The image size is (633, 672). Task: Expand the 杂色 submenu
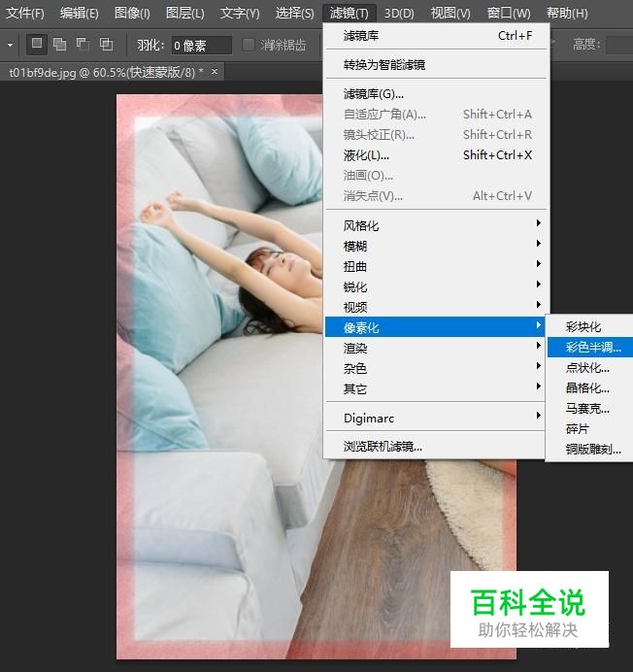(435, 368)
